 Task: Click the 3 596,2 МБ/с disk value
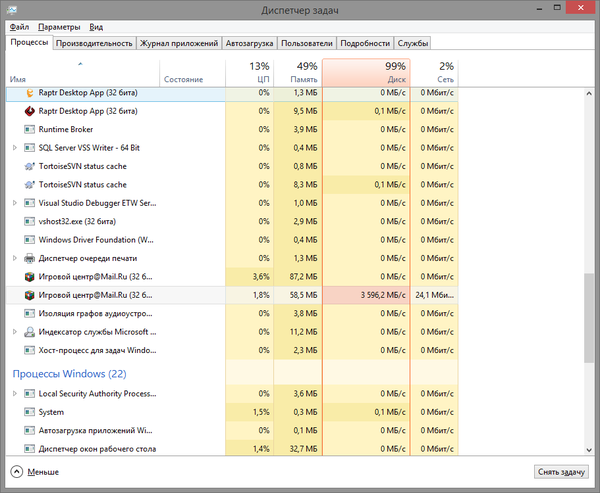point(383,295)
